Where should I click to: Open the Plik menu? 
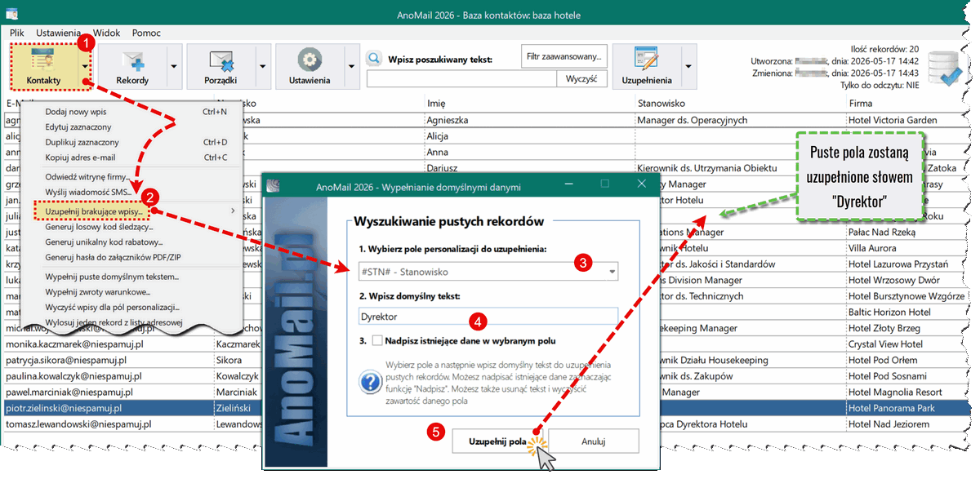pyautogui.click(x=18, y=33)
